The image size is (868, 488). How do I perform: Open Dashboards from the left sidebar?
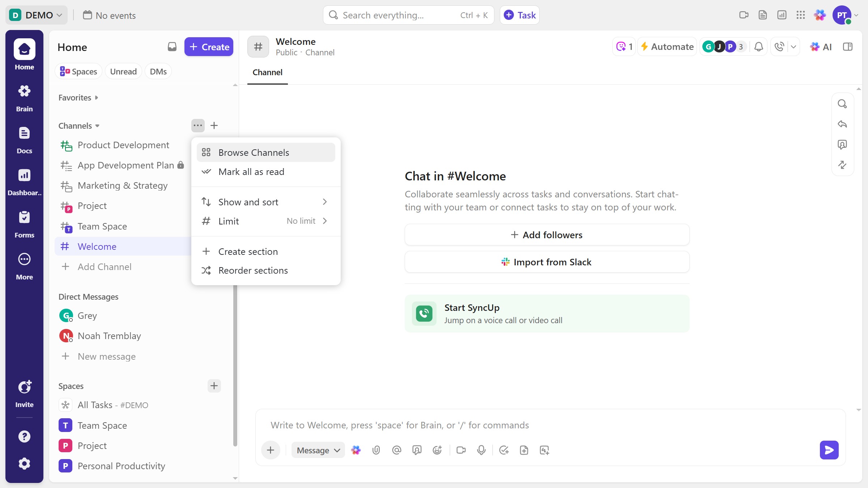click(x=24, y=181)
